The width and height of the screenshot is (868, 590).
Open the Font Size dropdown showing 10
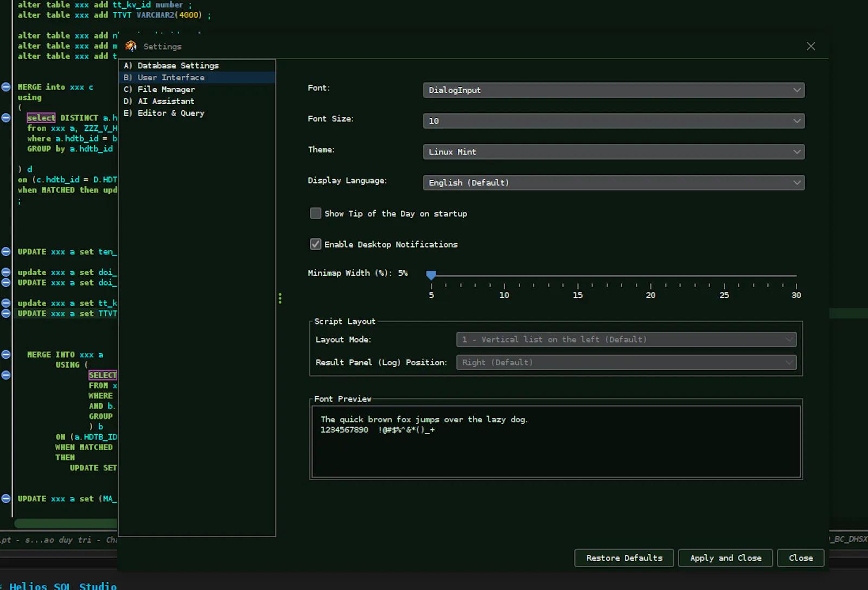[x=614, y=121]
